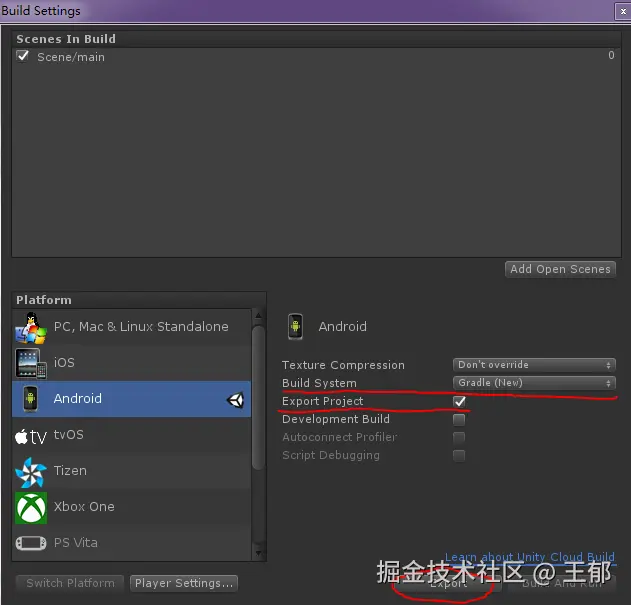This screenshot has width=631, height=605.
Task: Click the Texture Compression label
Action: (343, 365)
